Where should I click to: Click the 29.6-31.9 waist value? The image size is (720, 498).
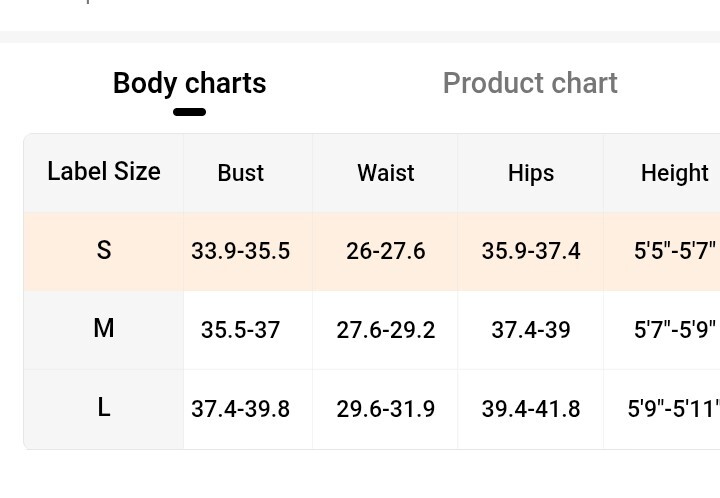click(386, 409)
